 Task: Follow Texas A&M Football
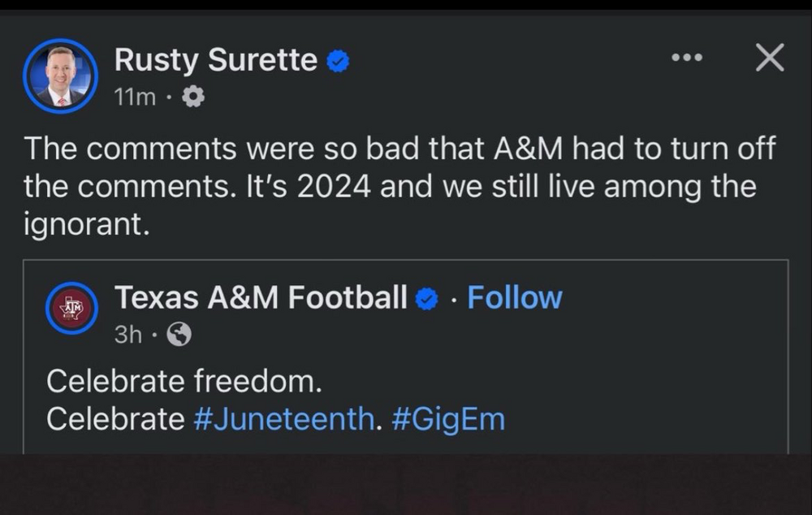[514, 298]
